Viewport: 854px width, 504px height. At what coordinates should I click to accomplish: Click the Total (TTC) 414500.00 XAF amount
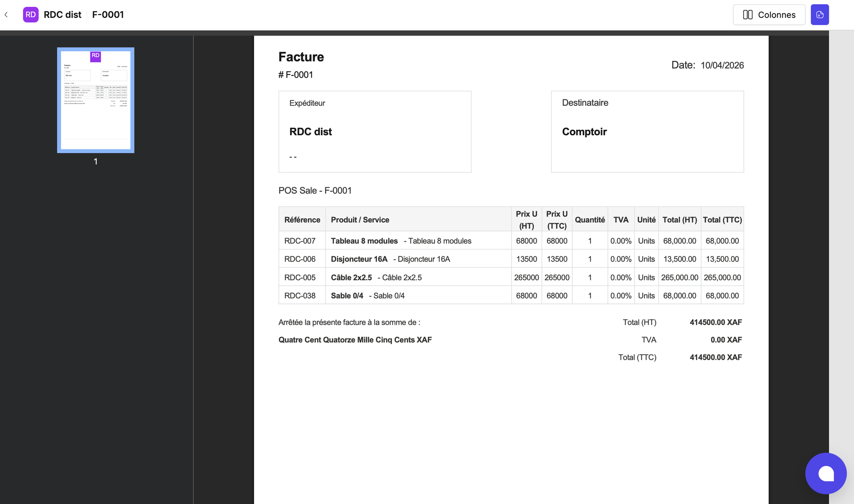(x=716, y=357)
